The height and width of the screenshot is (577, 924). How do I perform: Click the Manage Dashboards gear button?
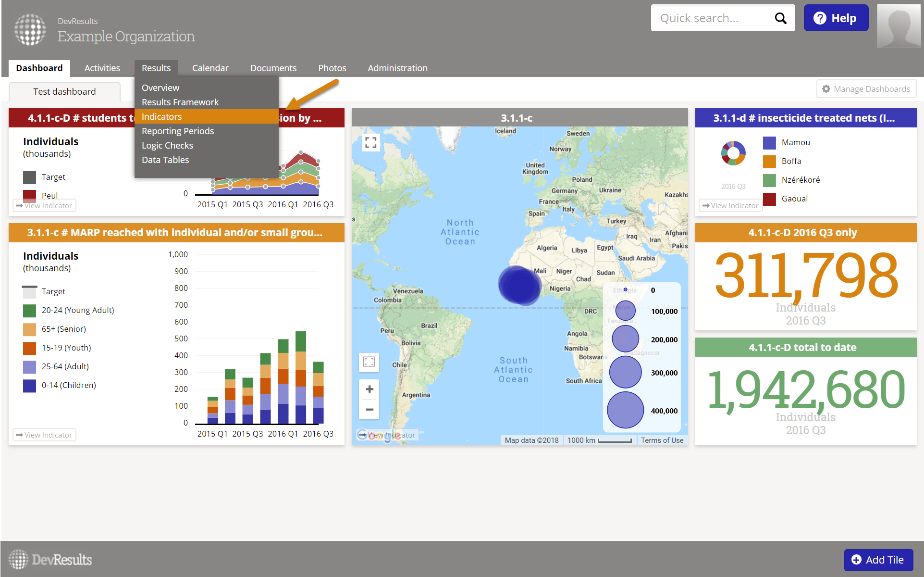(866, 89)
